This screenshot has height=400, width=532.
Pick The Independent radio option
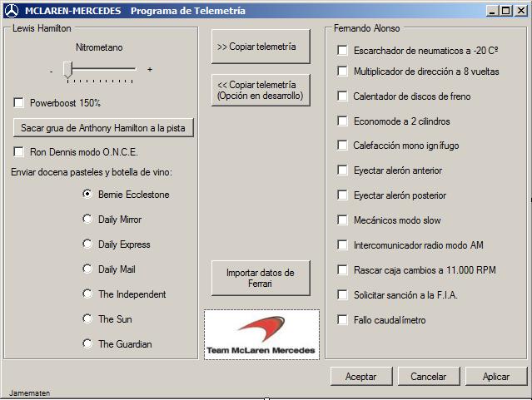click(87, 294)
